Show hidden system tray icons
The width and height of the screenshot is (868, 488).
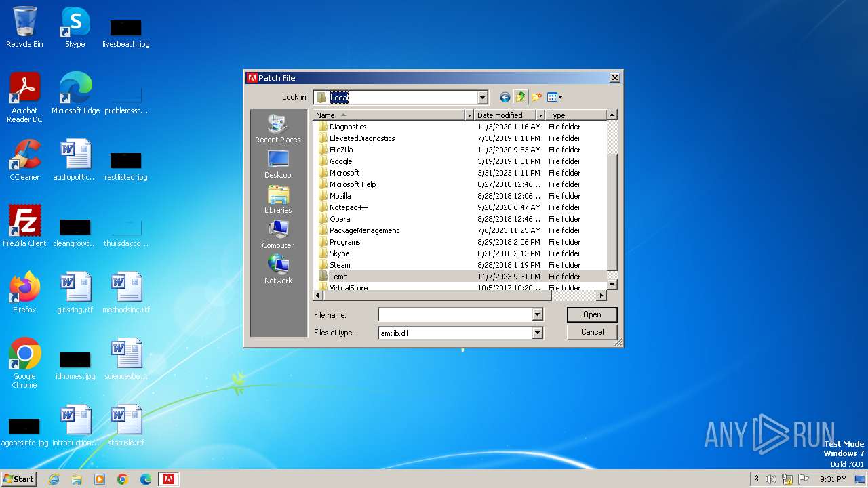click(x=756, y=479)
